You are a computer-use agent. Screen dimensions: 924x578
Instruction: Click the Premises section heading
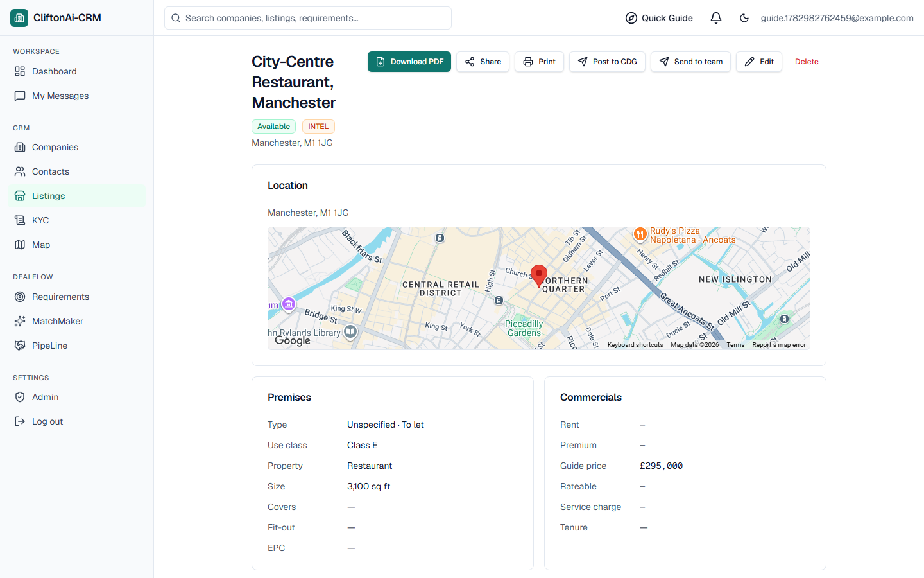[289, 398]
